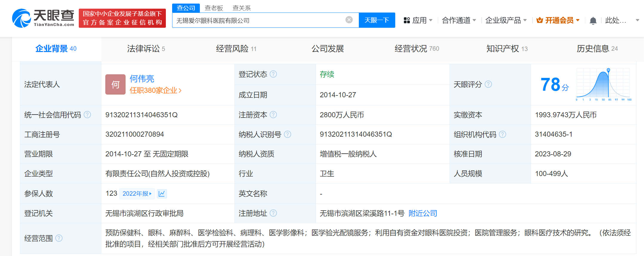This screenshot has height=256, width=644.
Task: Switch to the 公司发展 tab
Action: (328, 49)
